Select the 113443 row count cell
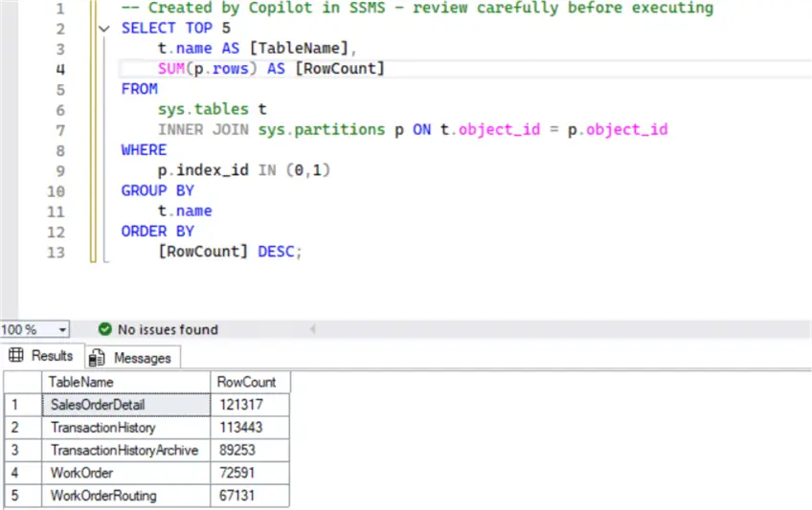This screenshot has height=510, width=812. (250, 428)
